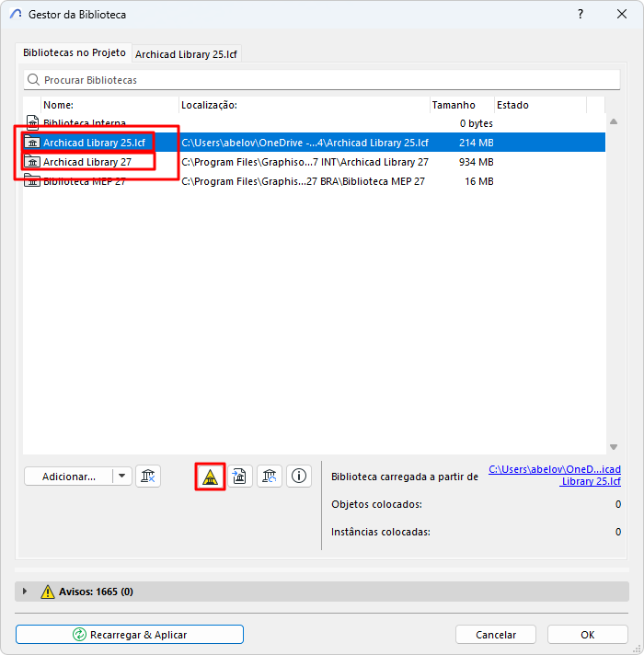Click Recarregar & Aplicar button

coord(130,635)
